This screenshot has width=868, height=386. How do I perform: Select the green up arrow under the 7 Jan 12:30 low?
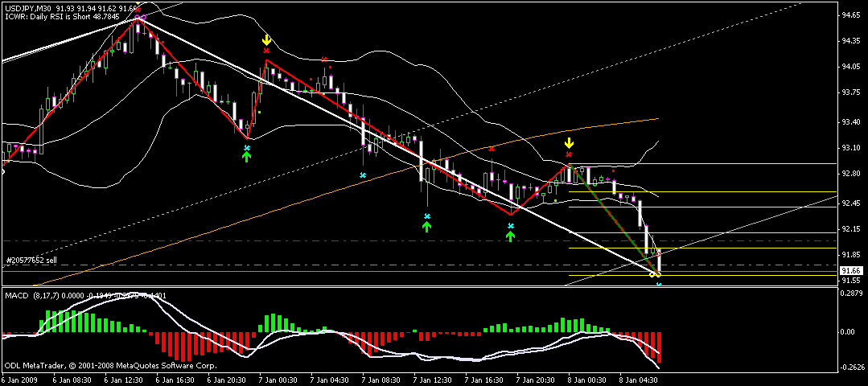point(427,227)
